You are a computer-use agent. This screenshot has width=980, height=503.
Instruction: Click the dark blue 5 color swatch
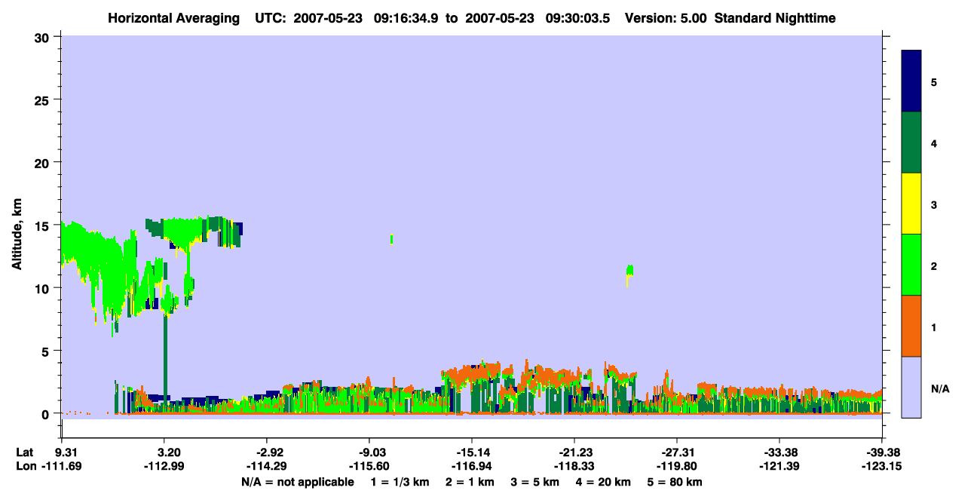coord(911,81)
